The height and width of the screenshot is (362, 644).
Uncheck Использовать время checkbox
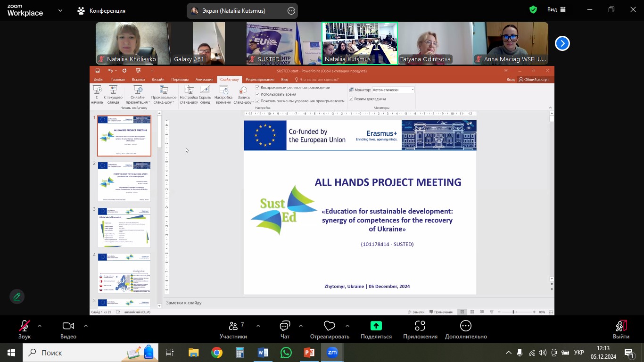(x=258, y=94)
